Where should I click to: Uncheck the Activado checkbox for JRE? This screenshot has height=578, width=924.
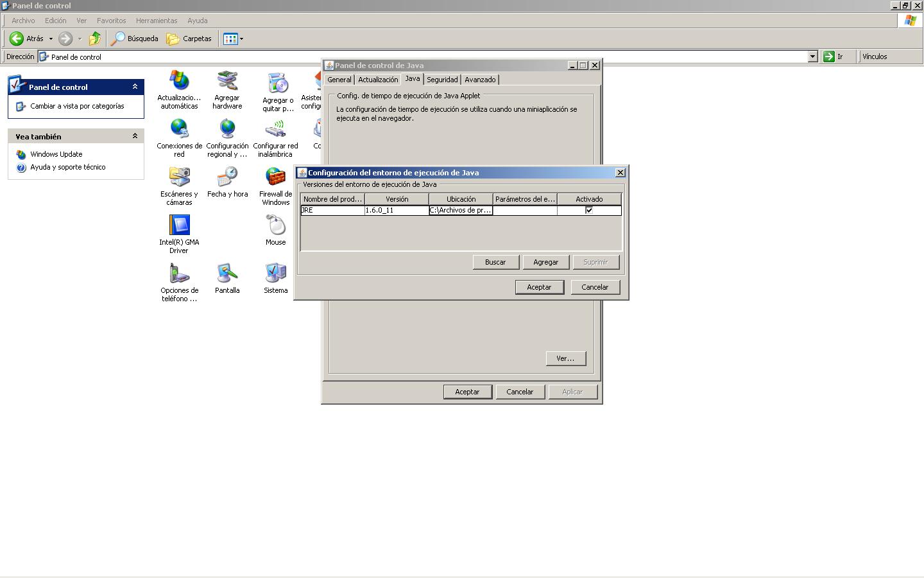[589, 210]
